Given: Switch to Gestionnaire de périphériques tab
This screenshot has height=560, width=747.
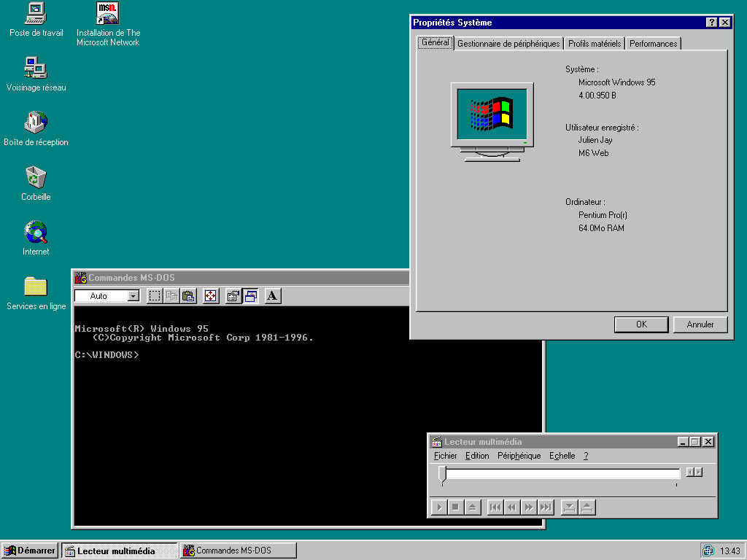Looking at the screenshot, I should coord(508,43).
